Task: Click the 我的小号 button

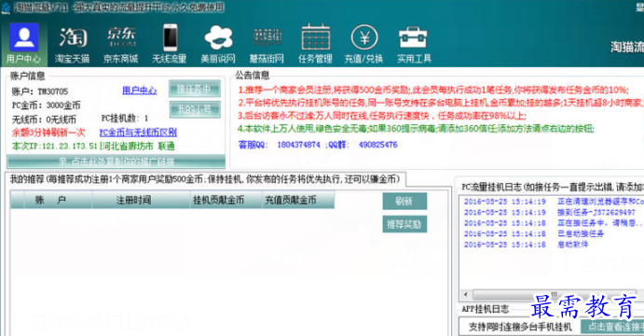Action: coord(195,109)
